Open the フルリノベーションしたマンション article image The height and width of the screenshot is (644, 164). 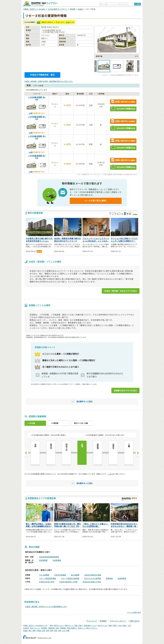click(96, 227)
